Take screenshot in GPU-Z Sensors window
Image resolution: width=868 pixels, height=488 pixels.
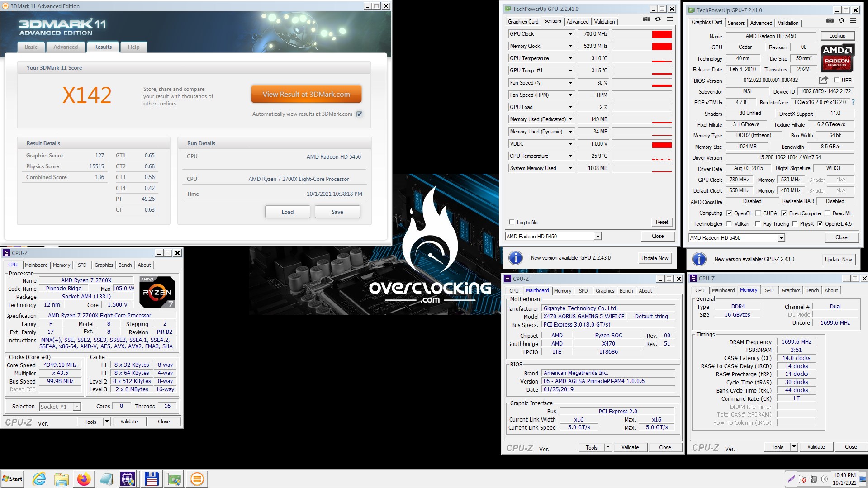click(646, 19)
